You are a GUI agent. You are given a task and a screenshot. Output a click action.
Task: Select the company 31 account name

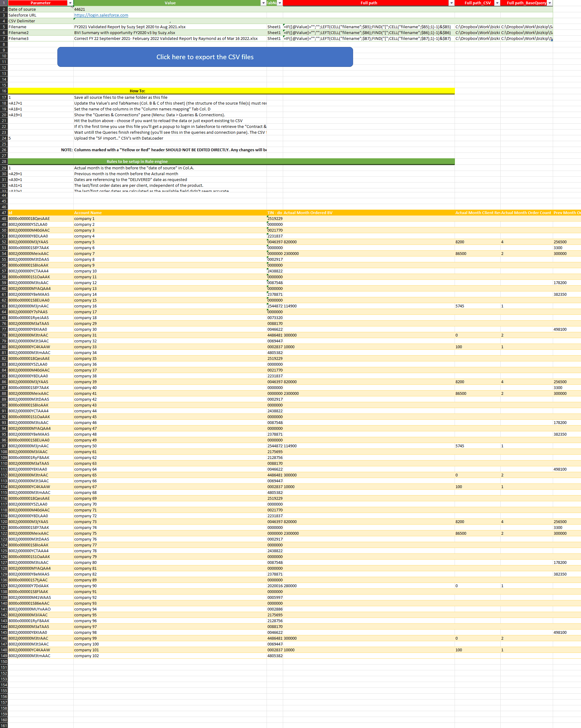170,335
